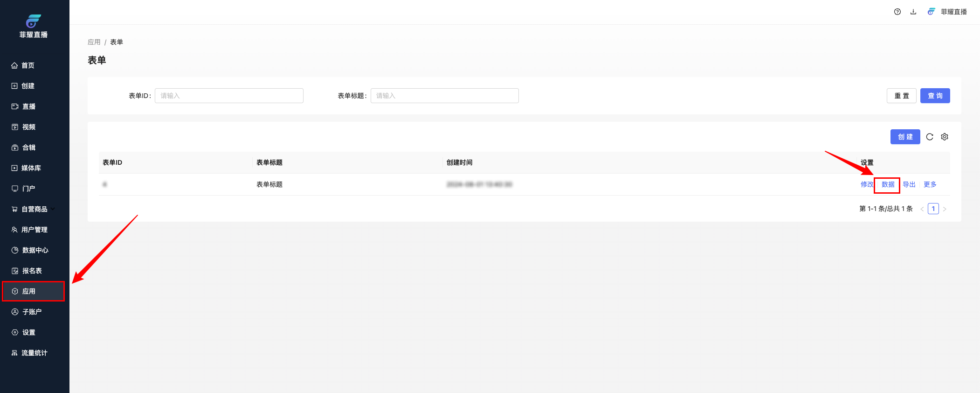The width and height of the screenshot is (980, 393).
Task: Open the 数据中心 sidebar section
Action: (x=35, y=250)
